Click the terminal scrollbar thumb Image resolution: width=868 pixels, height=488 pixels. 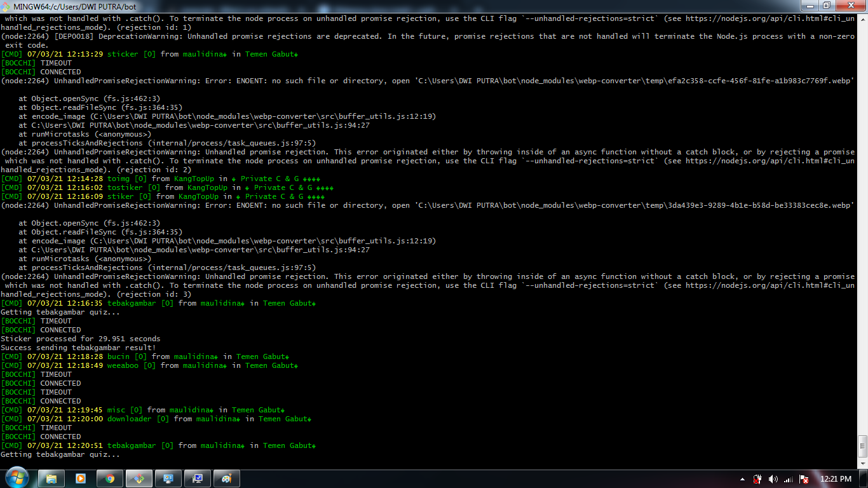click(862, 445)
